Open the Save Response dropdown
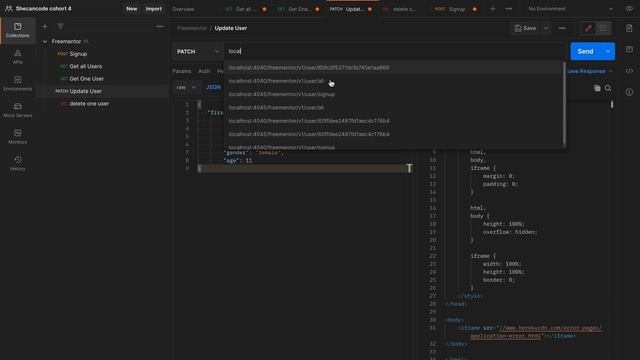640x360 pixels. tap(590, 71)
